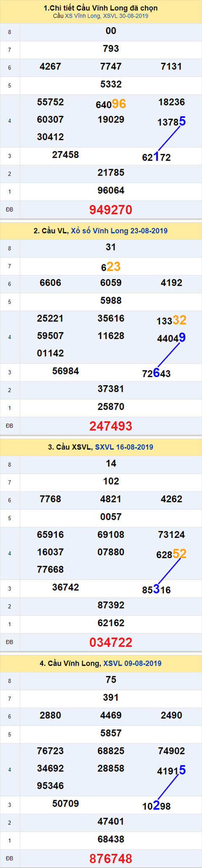Select the number 65916
The image size is (202, 868).
coord(50,535)
